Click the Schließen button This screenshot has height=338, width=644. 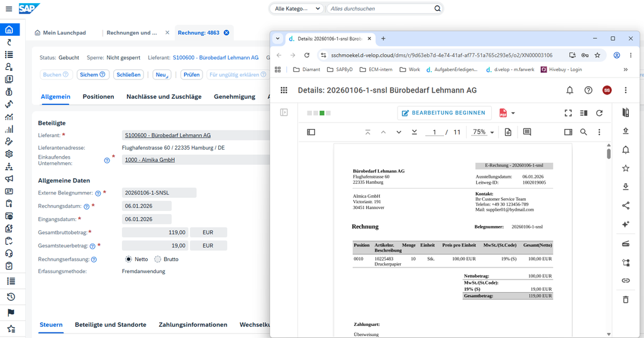point(128,74)
